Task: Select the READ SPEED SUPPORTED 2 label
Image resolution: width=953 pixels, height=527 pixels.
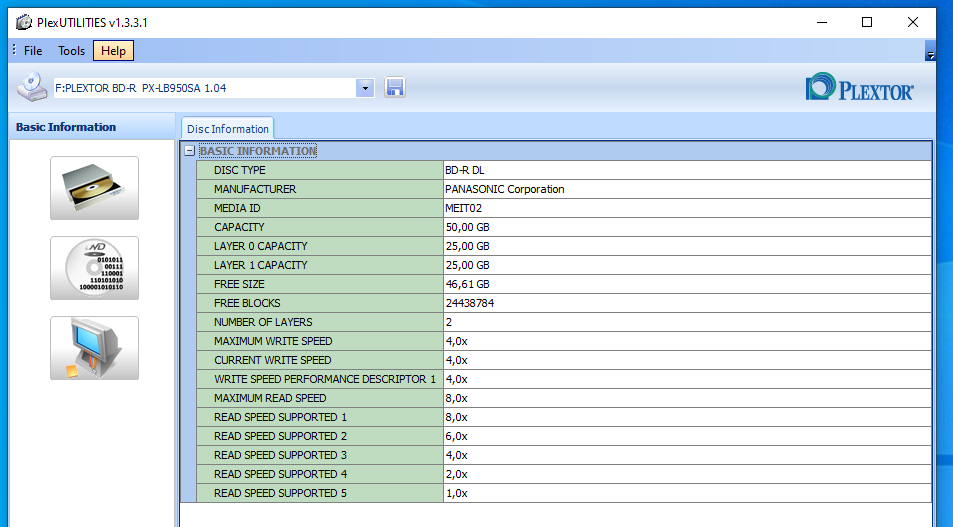Action: 320,436
